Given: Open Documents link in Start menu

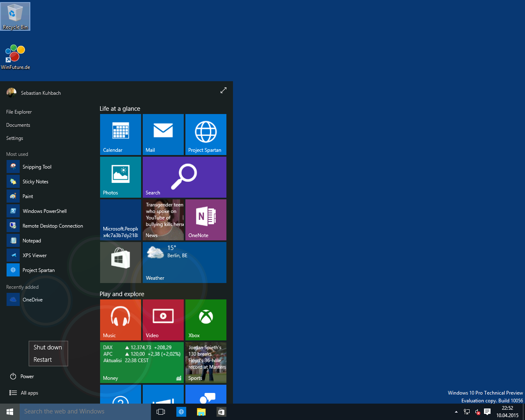Looking at the screenshot, I should [18, 125].
